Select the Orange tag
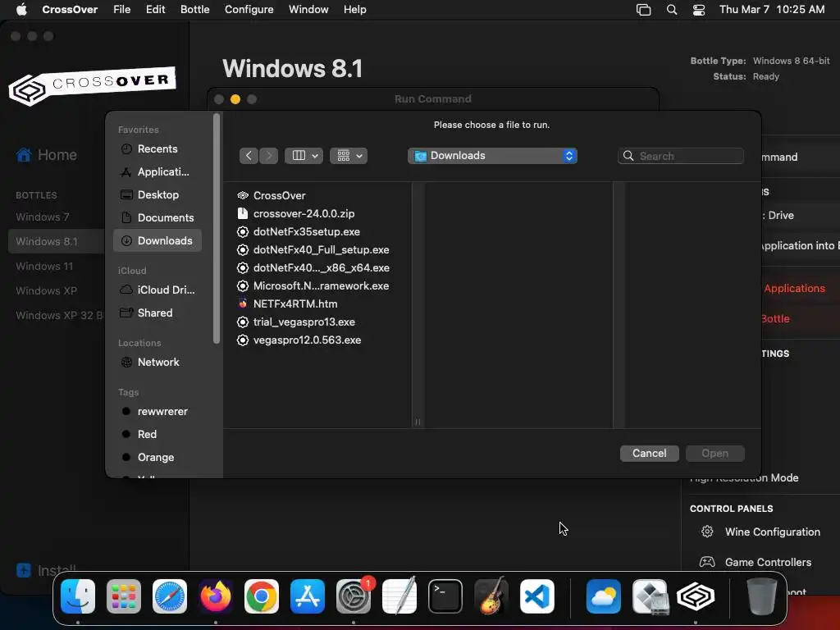This screenshot has height=630, width=840. (x=157, y=458)
